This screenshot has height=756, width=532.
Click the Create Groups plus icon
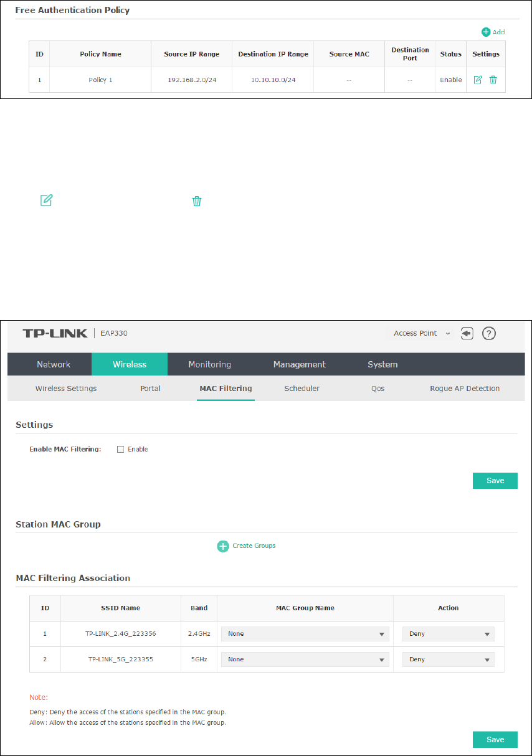(223, 546)
